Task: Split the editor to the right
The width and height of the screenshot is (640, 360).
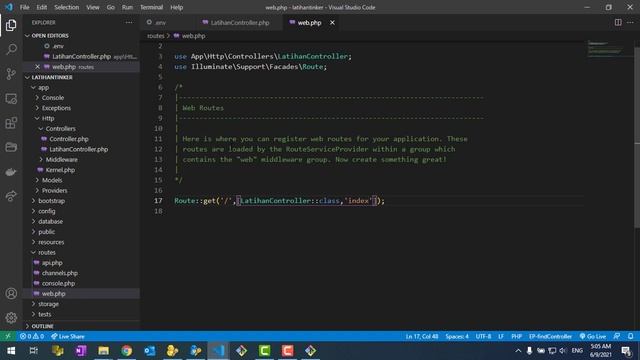Action: pos(618,22)
